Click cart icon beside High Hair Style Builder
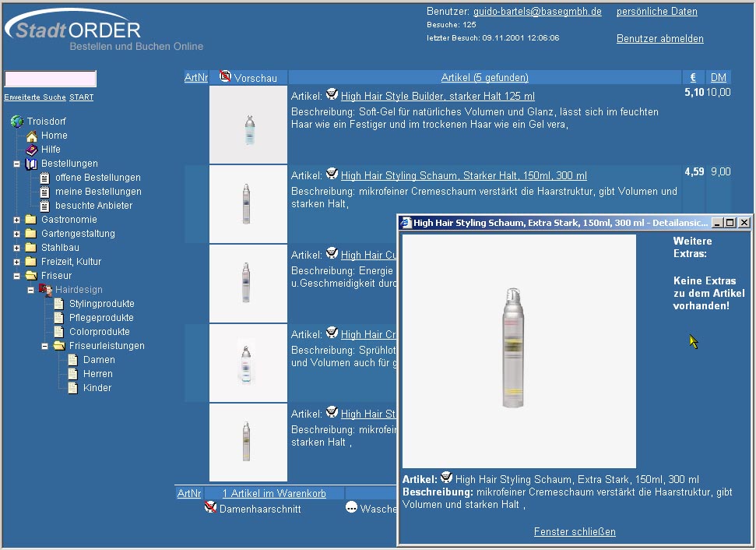756x550 pixels. (332, 95)
